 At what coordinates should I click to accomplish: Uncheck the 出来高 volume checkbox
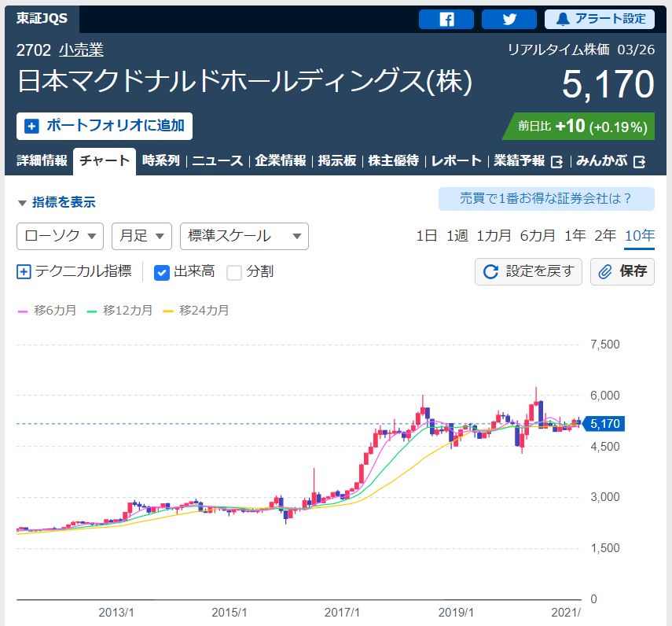click(162, 272)
